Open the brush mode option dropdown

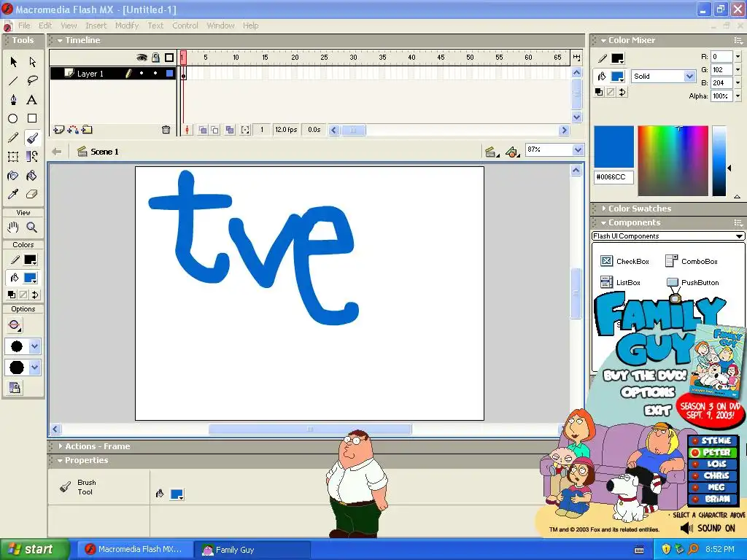15,326
